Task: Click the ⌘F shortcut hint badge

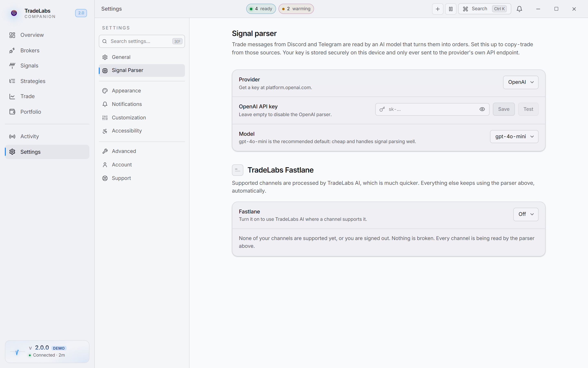Action: [x=177, y=41]
